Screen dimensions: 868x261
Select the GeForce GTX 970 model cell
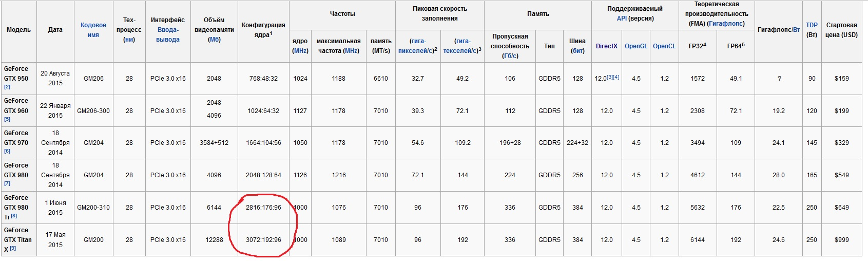tap(18, 143)
